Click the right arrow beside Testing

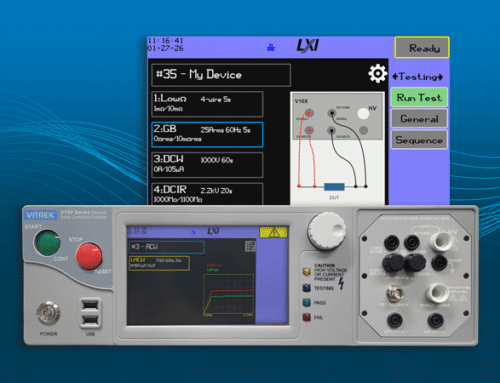pyautogui.click(x=440, y=77)
